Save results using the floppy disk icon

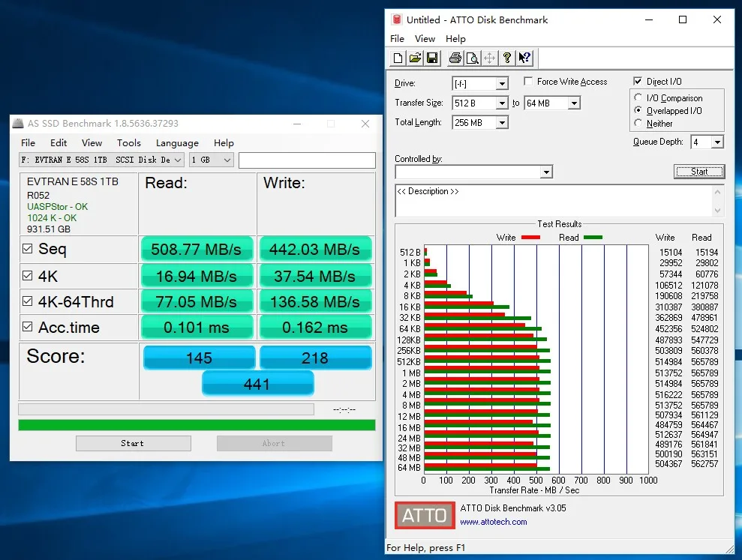(x=432, y=58)
